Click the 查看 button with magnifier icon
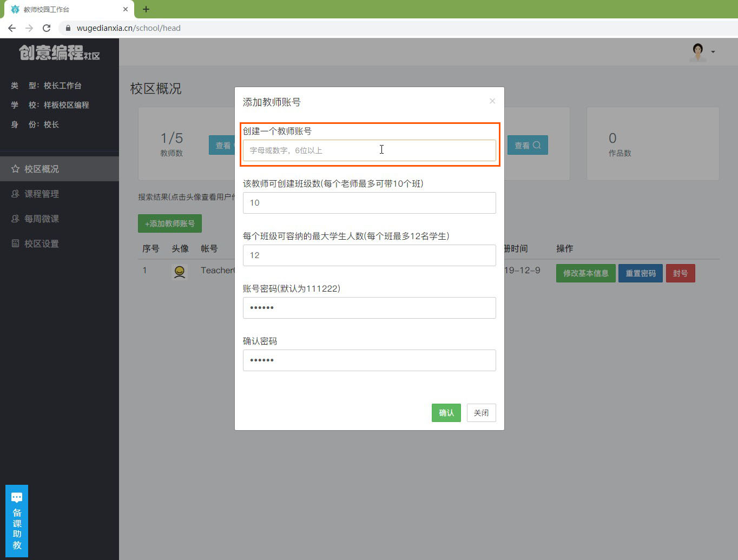Viewport: 738px width, 560px height. (528, 145)
